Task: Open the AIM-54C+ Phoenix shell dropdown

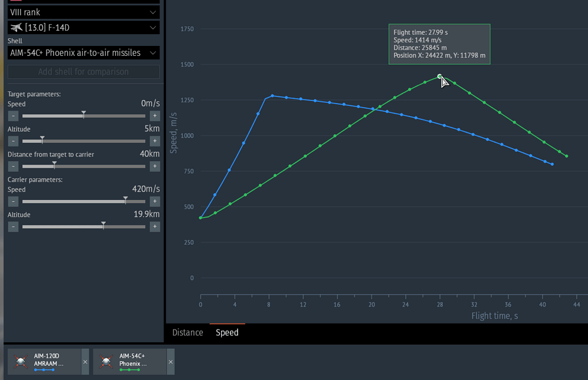Action: click(x=83, y=53)
